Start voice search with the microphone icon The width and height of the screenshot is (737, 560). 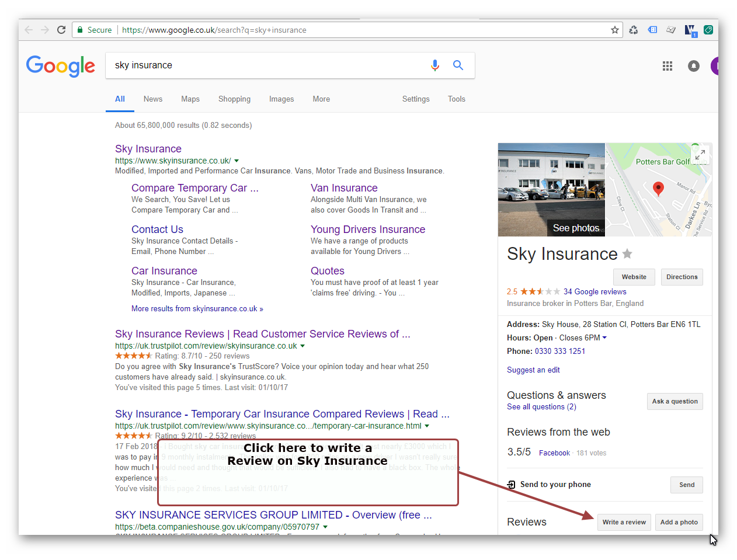[434, 65]
